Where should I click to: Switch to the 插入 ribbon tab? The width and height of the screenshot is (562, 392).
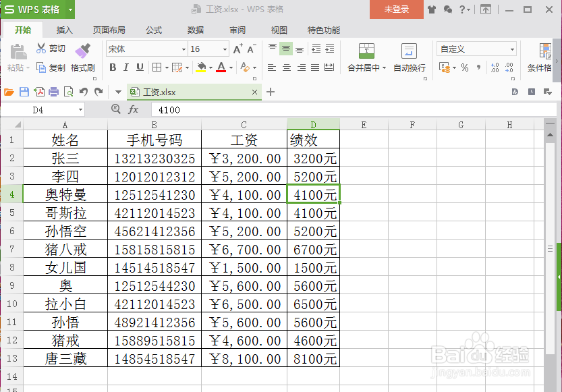pyautogui.click(x=64, y=30)
